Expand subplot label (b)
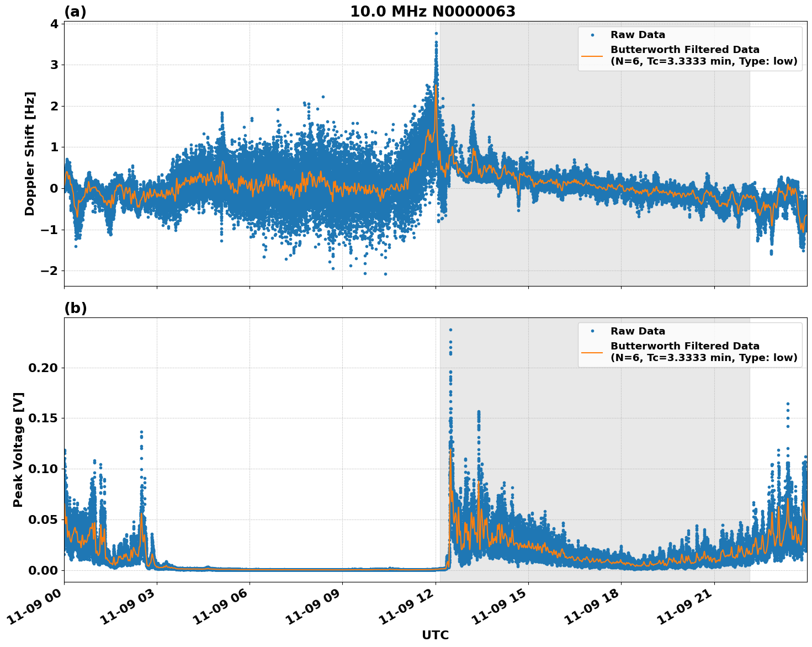This screenshot has width=812, height=647. [76, 307]
